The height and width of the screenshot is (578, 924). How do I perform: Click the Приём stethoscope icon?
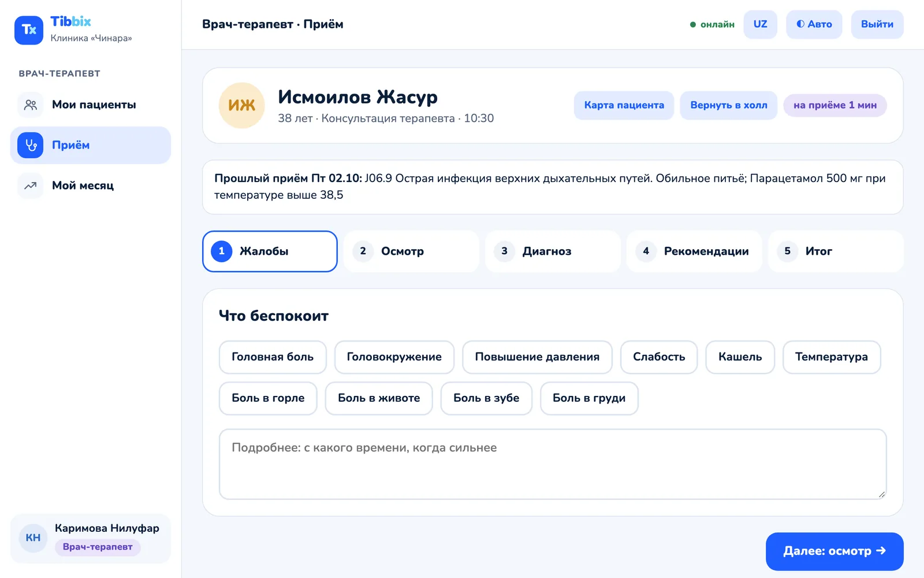[x=31, y=145]
